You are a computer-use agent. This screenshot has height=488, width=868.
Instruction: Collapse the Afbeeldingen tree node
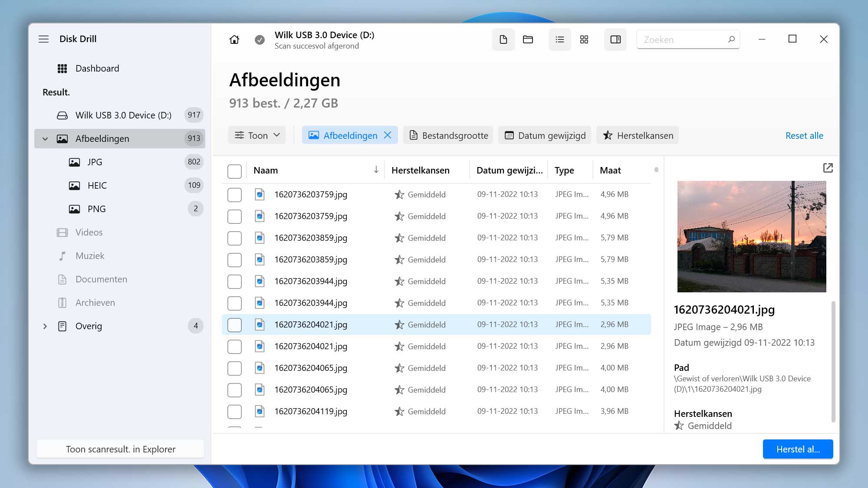[45, 139]
